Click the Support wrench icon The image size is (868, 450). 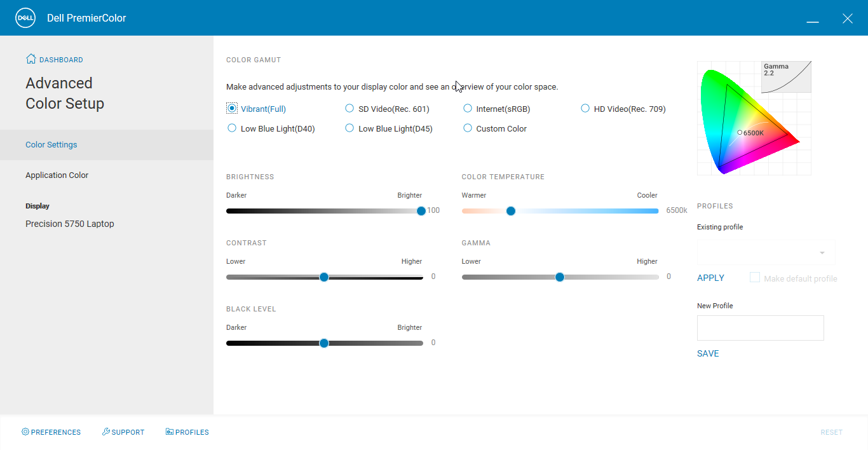[x=106, y=432]
